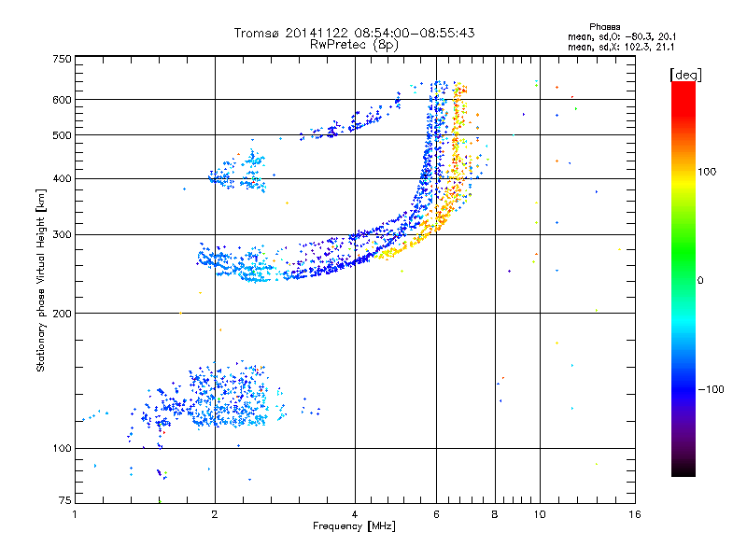
Task: Click the "Phases" header text
Action: [604, 27]
